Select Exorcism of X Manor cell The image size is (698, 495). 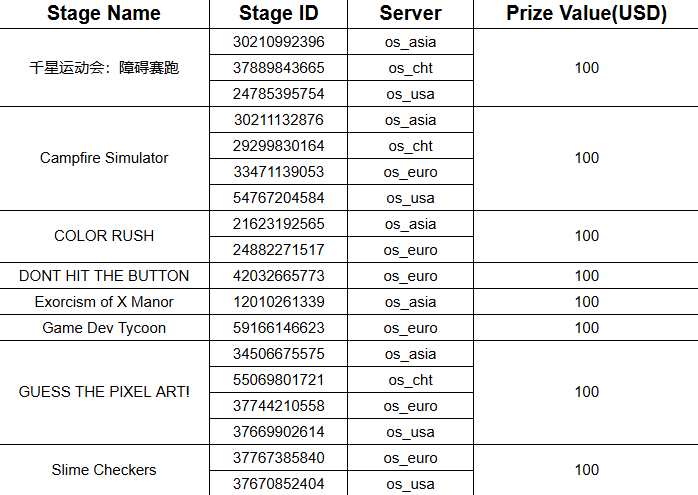(104, 302)
